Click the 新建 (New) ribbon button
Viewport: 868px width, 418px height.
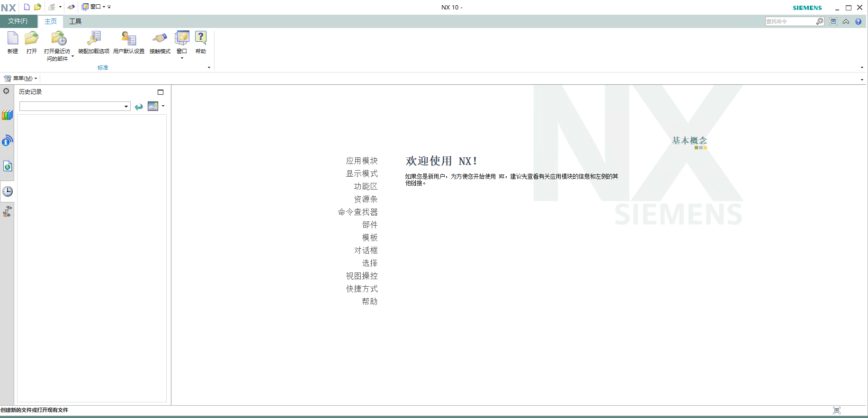point(13,43)
